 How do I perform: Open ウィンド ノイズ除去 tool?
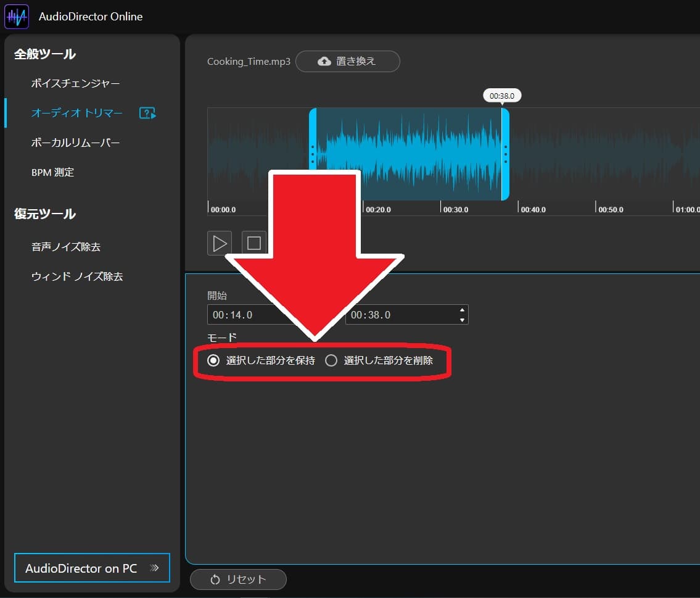pyautogui.click(x=77, y=276)
